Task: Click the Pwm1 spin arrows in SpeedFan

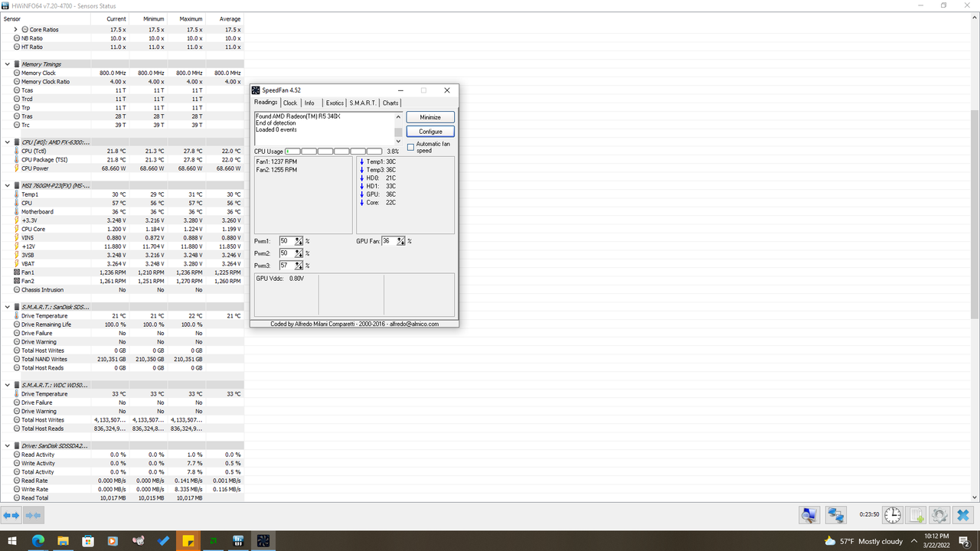Action: click(x=299, y=241)
